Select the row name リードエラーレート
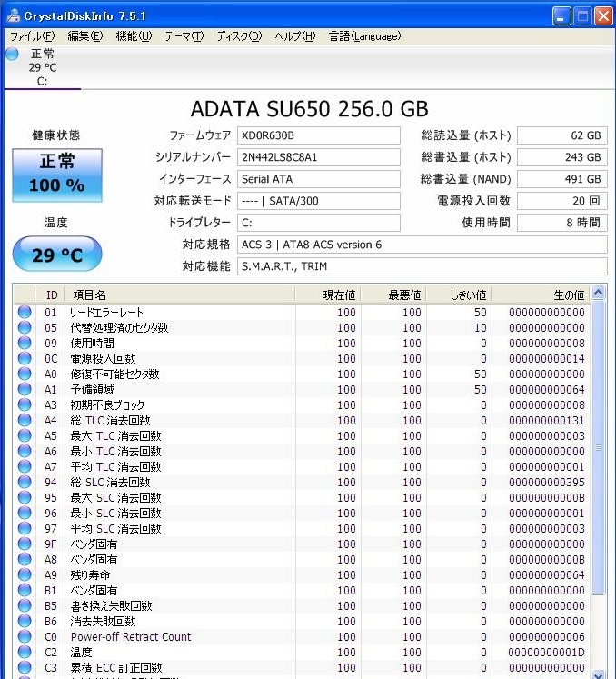The image size is (616, 679). coord(106,312)
